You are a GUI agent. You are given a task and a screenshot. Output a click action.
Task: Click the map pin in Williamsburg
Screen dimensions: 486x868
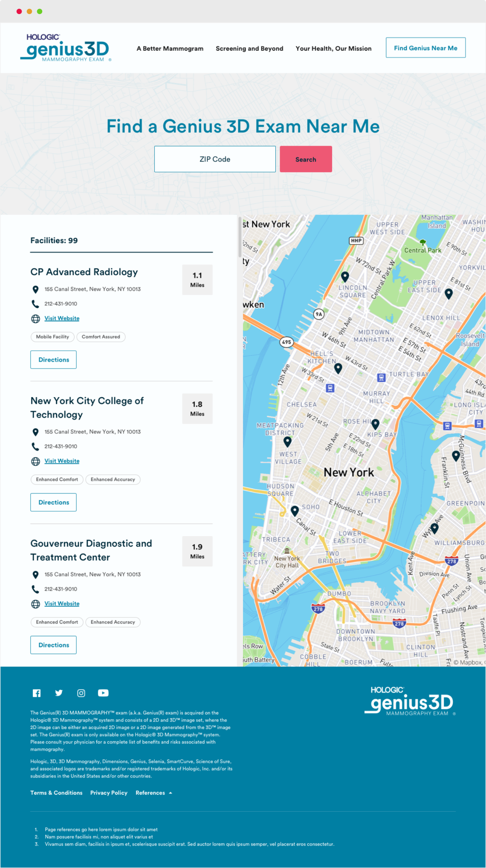pos(435,528)
